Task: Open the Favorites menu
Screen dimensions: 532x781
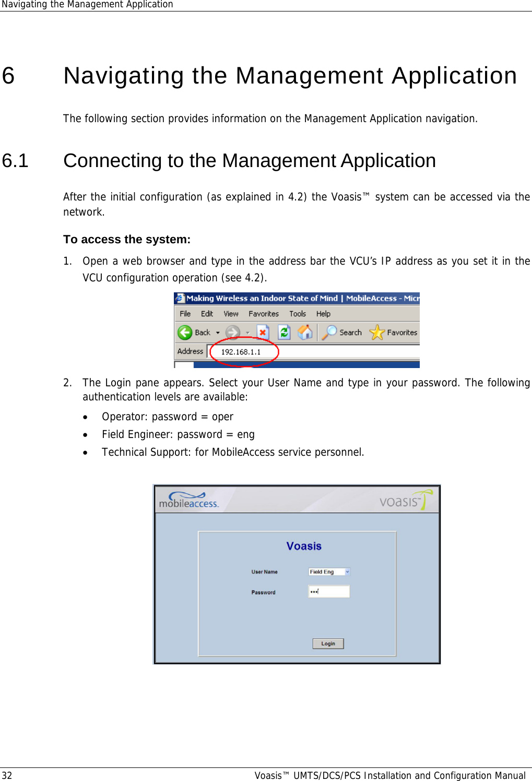Action: tap(264, 314)
